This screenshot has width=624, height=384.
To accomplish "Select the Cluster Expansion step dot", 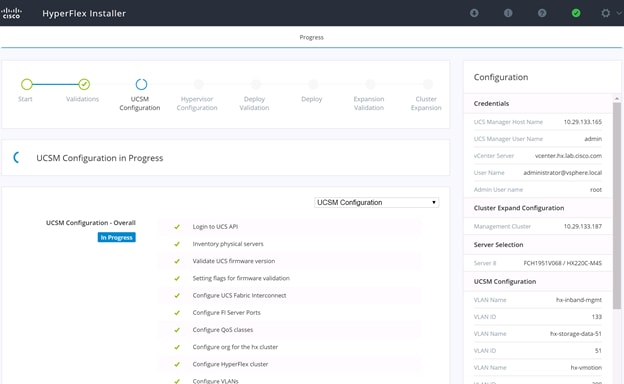I will coord(428,84).
